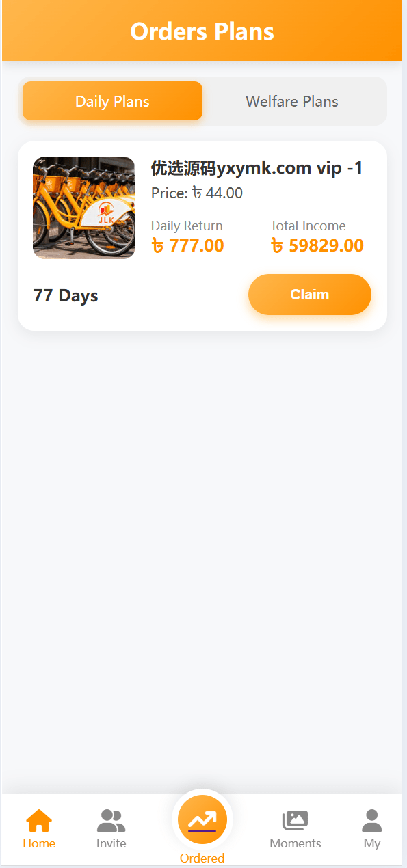Open Invite via the people icon
The image size is (407, 868).
[111, 820]
